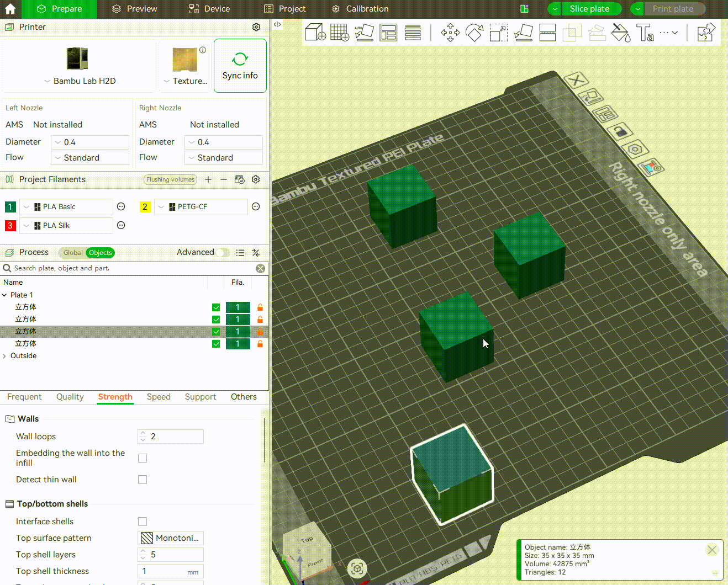Click filament 2 yellow color swatch

tap(145, 207)
